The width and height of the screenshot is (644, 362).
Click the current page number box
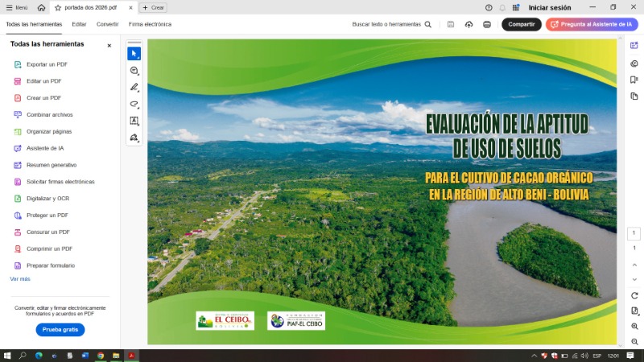(634, 233)
